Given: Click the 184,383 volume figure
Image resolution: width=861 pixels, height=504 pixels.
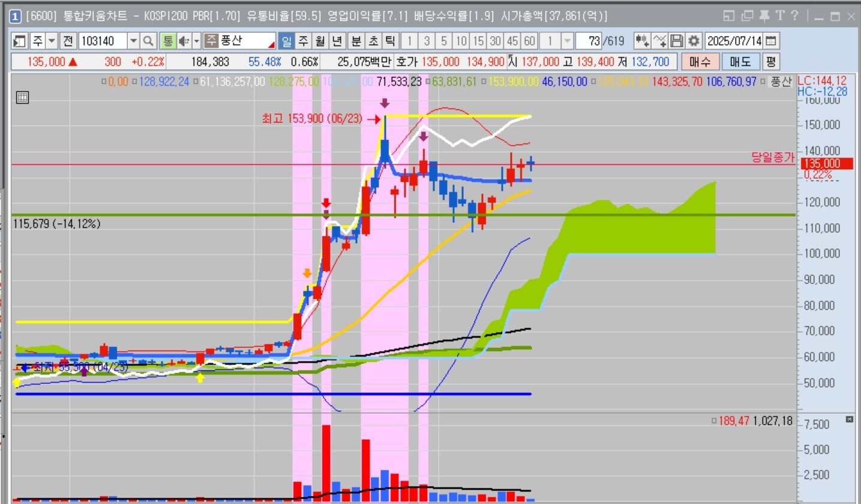Looking at the screenshot, I should 211,61.
